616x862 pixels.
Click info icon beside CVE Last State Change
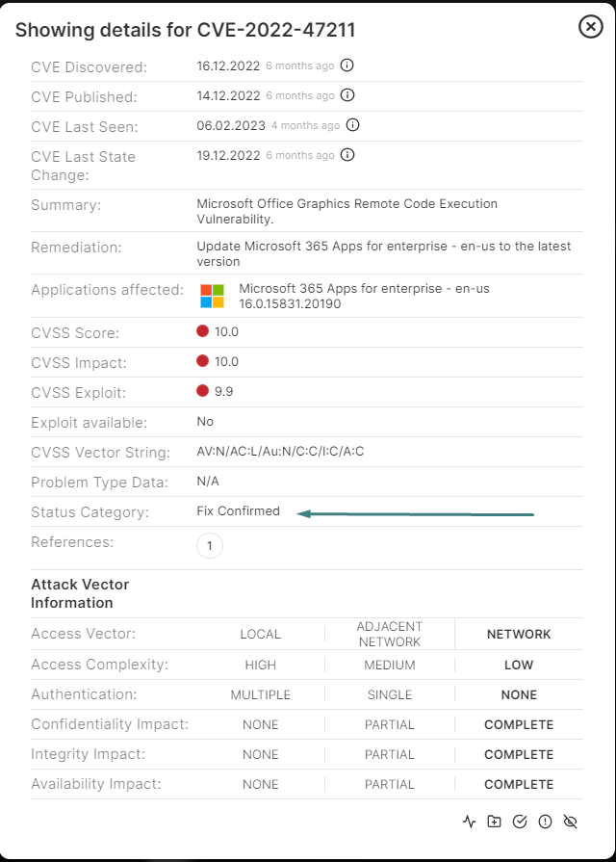click(x=347, y=154)
